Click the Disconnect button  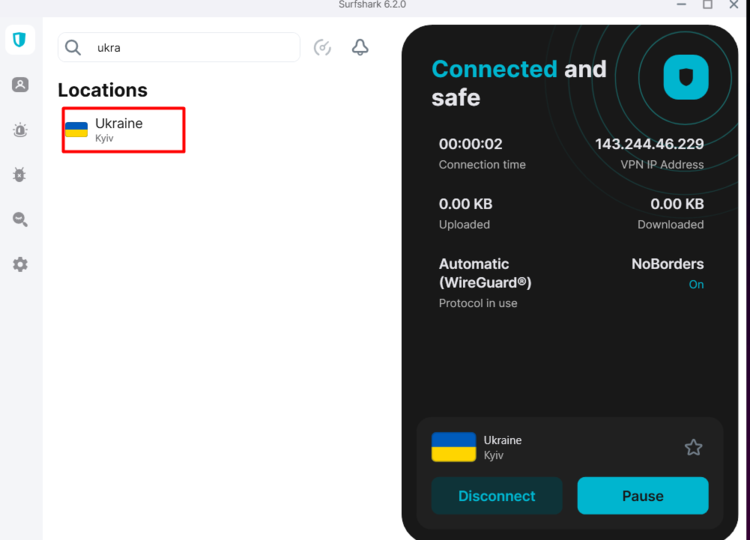497,496
